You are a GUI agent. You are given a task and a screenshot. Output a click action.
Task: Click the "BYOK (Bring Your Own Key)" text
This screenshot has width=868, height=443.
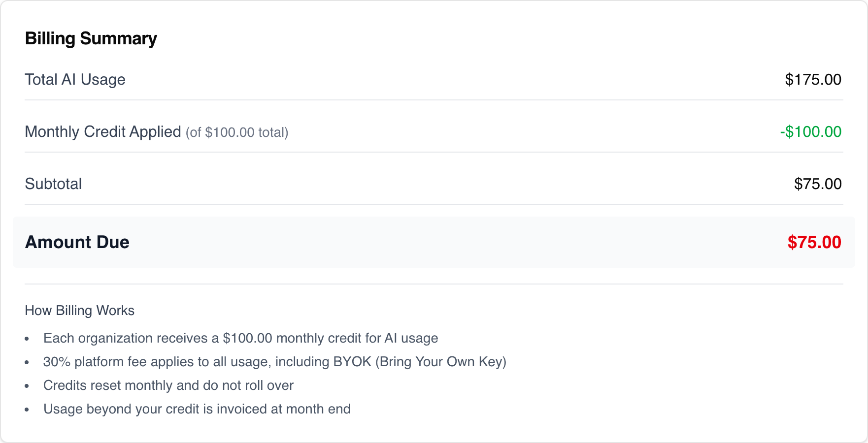tap(420, 362)
